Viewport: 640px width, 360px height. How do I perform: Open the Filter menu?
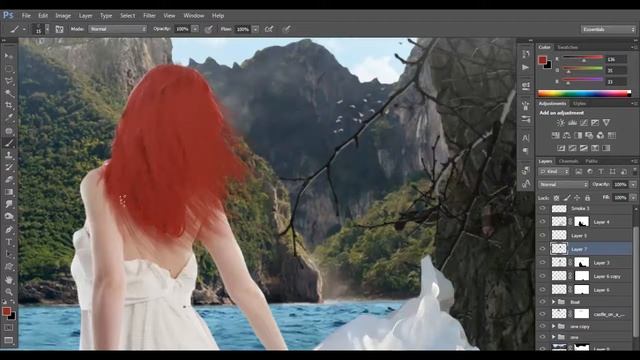click(149, 16)
